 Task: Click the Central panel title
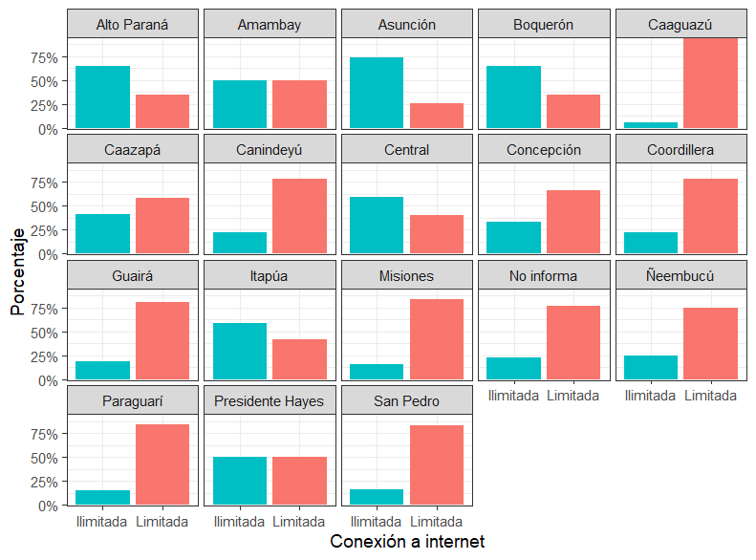tap(406, 150)
